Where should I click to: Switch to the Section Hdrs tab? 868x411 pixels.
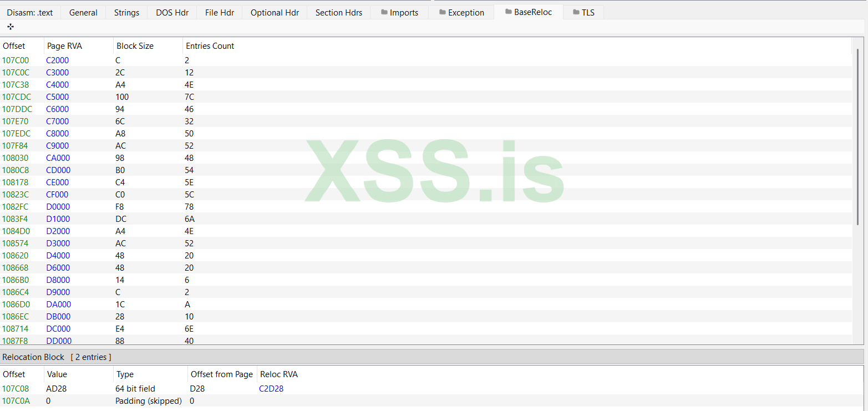(338, 12)
